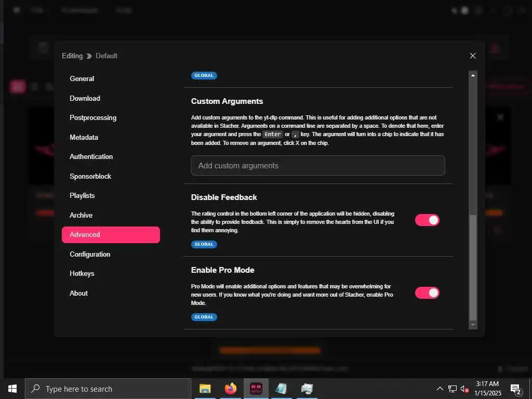Image resolution: width=532 pixels, height=399 pixels.
Task: Click the scrollbar down arrow
Action: [473, 325]
